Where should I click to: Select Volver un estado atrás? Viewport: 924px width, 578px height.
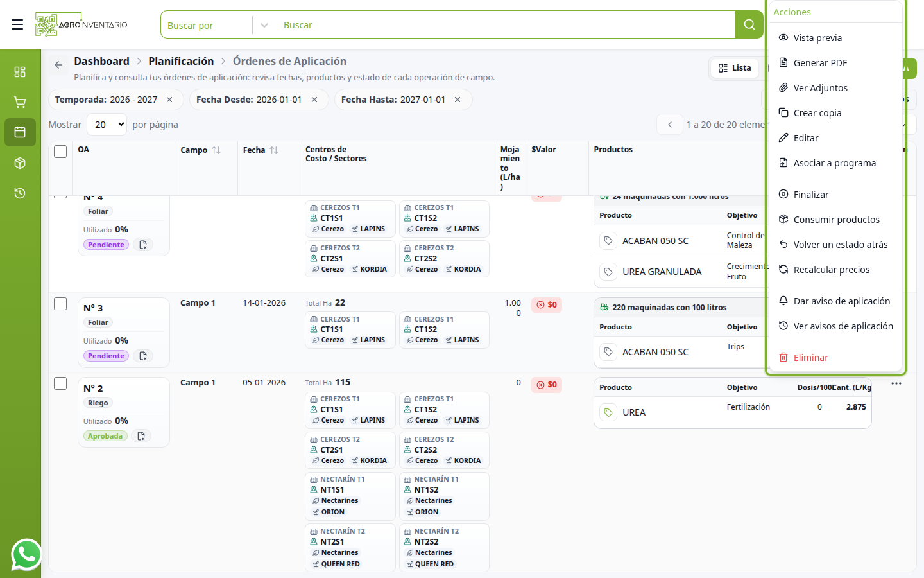pyautogui.click(x=835, y=245)
